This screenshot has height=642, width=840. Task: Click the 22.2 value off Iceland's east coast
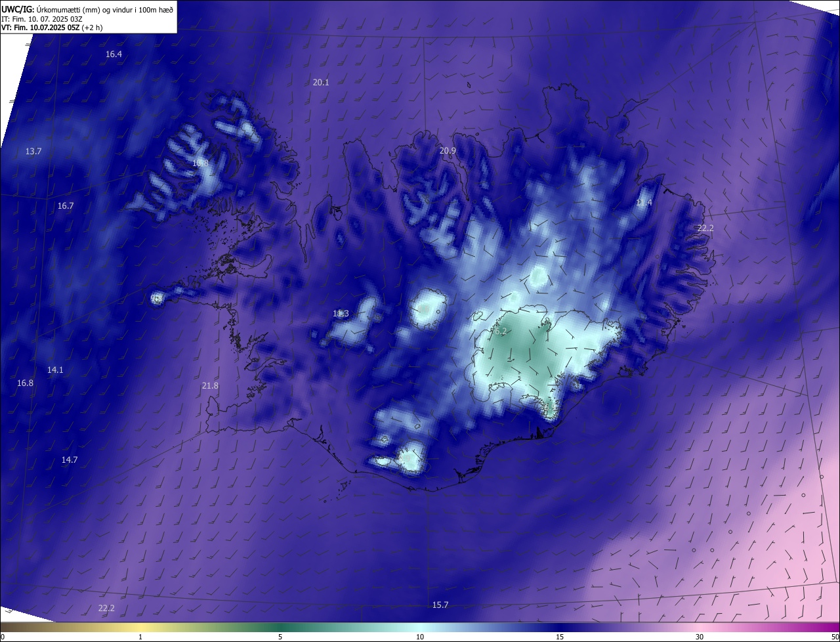click(x=705, y=228)
